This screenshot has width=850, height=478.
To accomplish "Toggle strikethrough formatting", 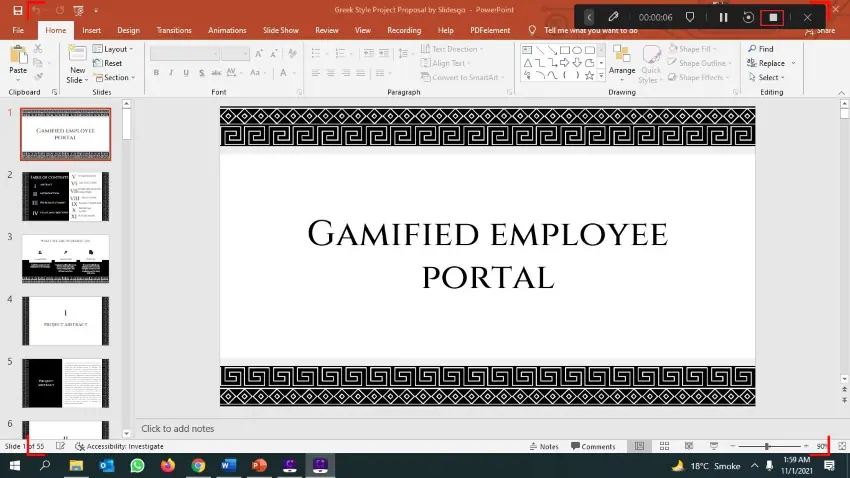I will pos(216,73).
